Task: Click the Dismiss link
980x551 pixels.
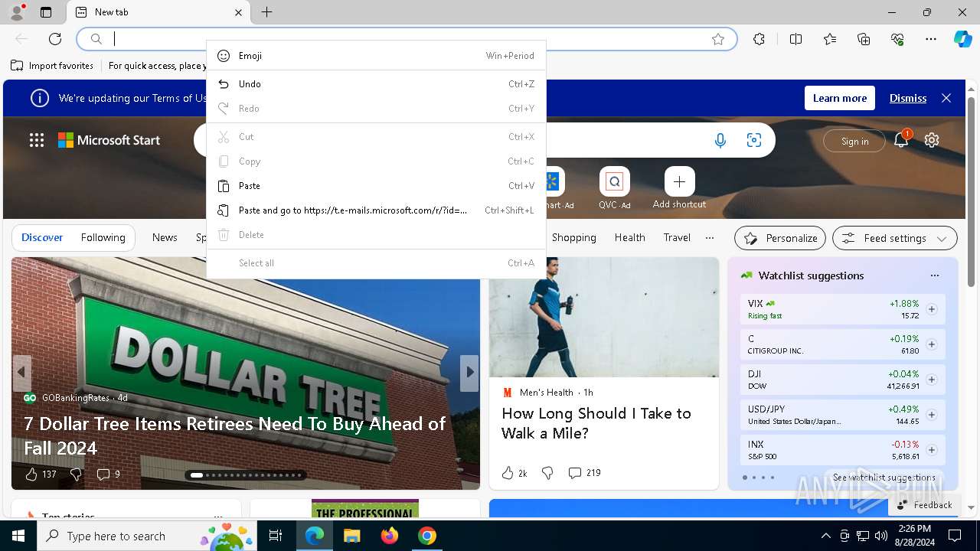Action: tap(908, 98)
